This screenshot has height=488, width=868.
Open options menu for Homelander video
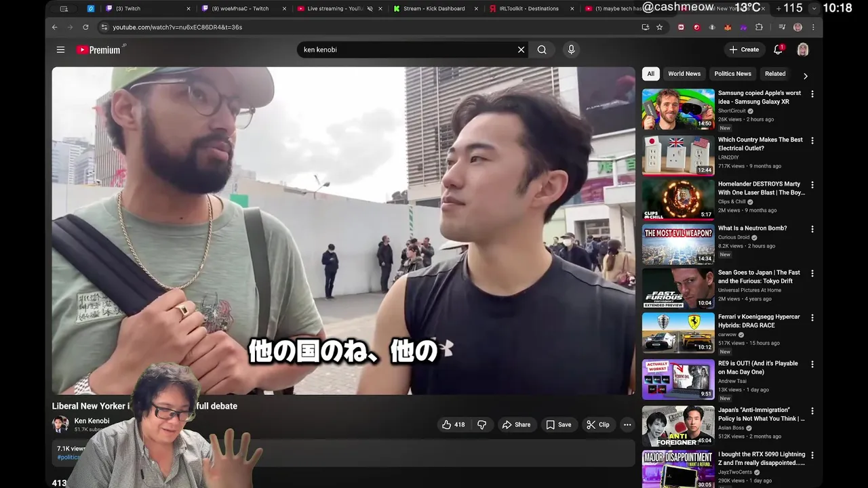[812, 184]
